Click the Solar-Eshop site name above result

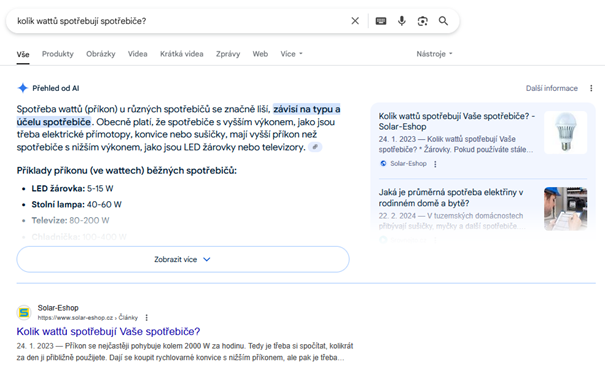tap(58, 308)
